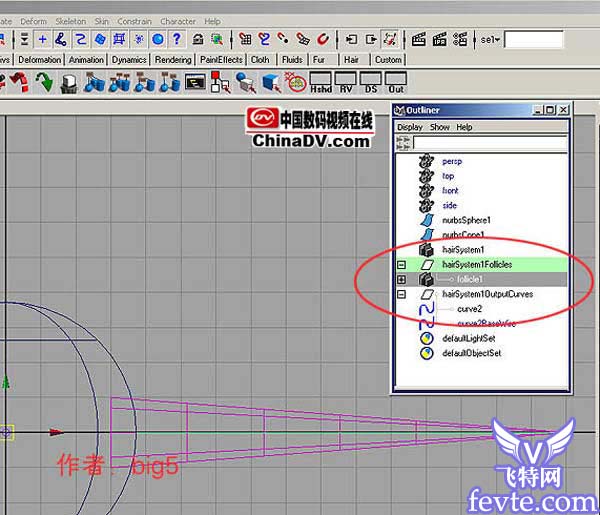Toggle the dynamics selection mask icon
This screenshot has width=600, height=515.
[139, 39]
